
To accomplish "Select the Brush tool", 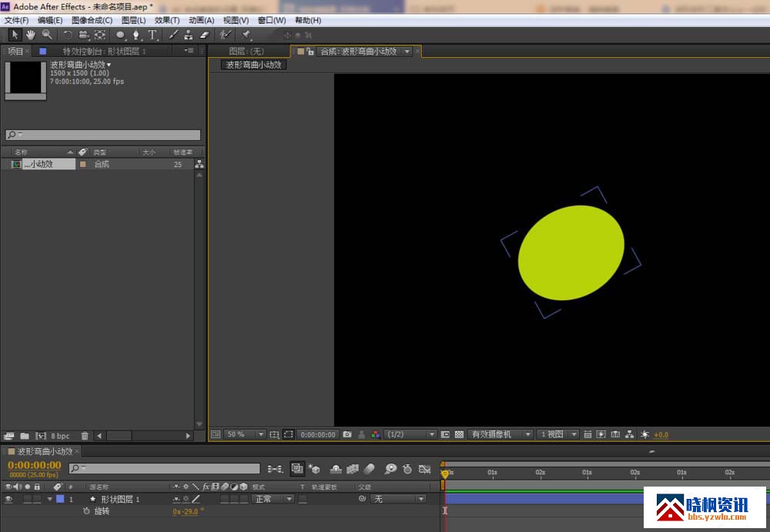I will tap(172, 35).
